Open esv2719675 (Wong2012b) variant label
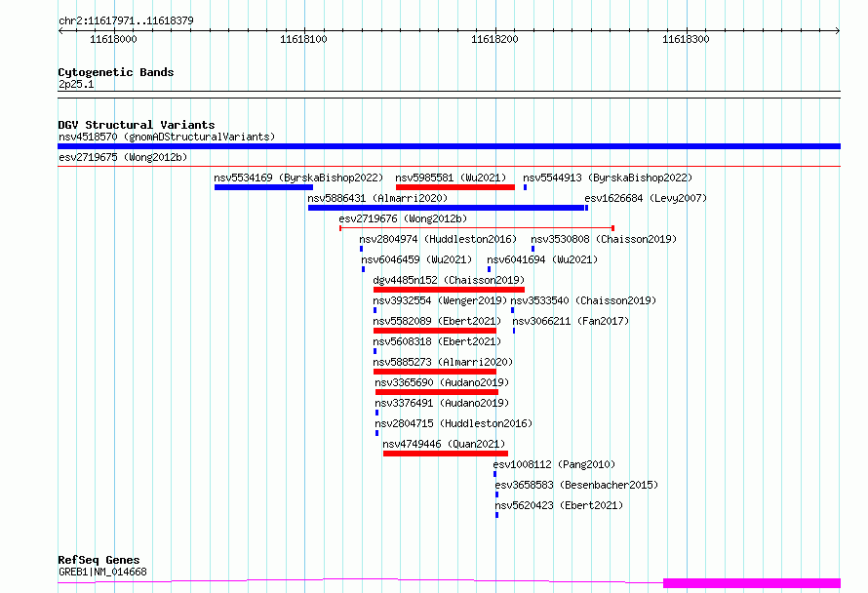 [x=123, y=157]
